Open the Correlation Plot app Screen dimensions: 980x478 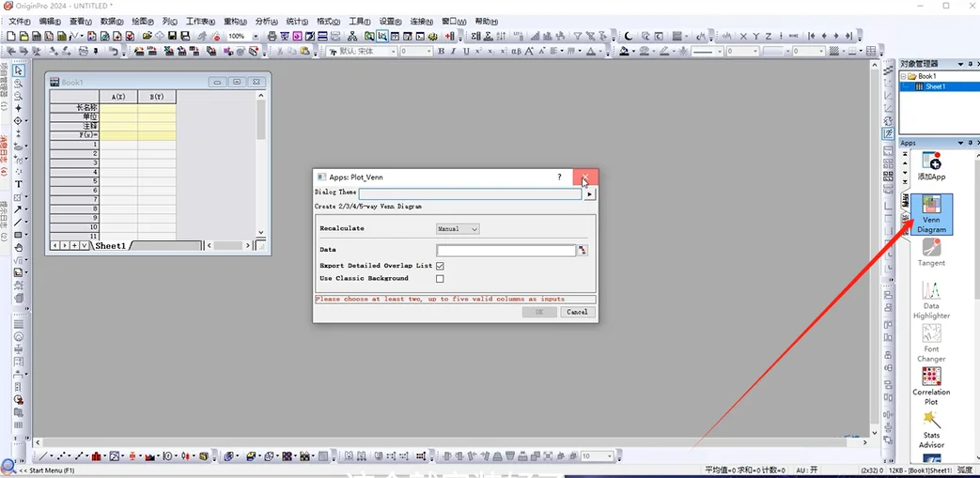pos(931,386)
